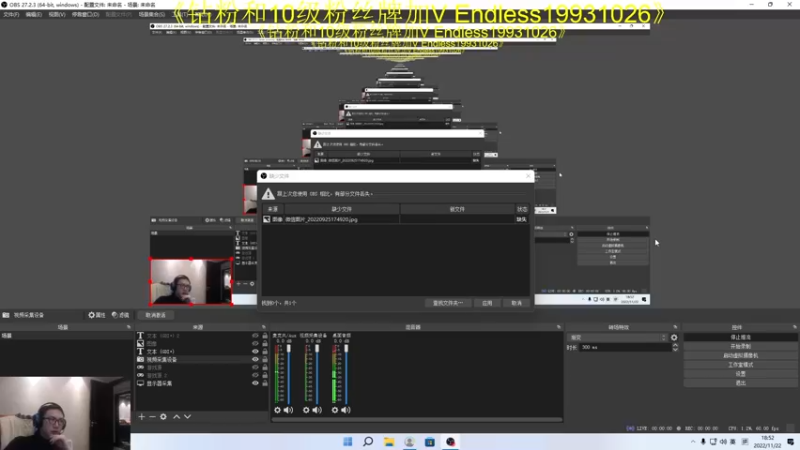800x450 pixels.
Task: Toggle visibility of 图像 source
Action: 255,343
